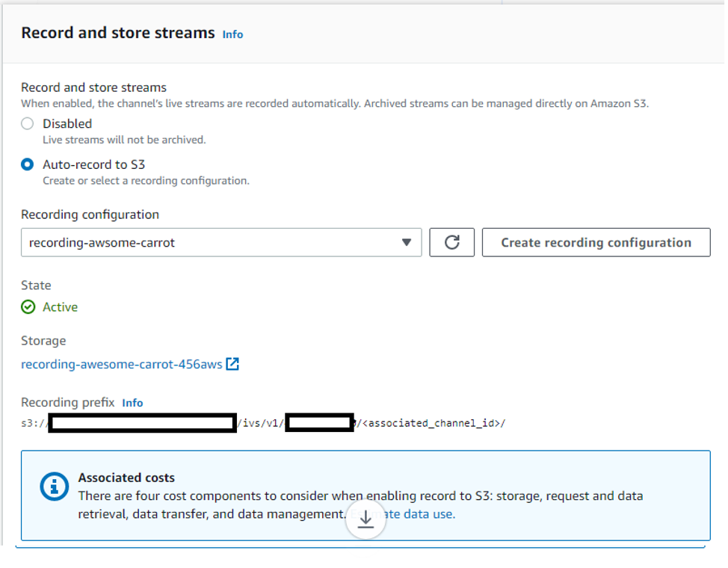This screenshot has height=568, width=728.
Task: Select the Disabled recording option
Action: (x=27, y=123)
